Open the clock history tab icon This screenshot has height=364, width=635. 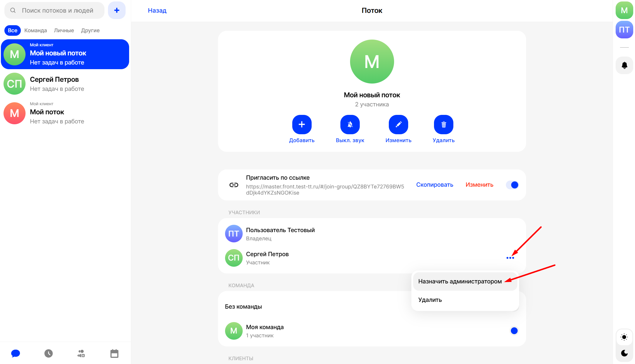(x=48, y=353)
